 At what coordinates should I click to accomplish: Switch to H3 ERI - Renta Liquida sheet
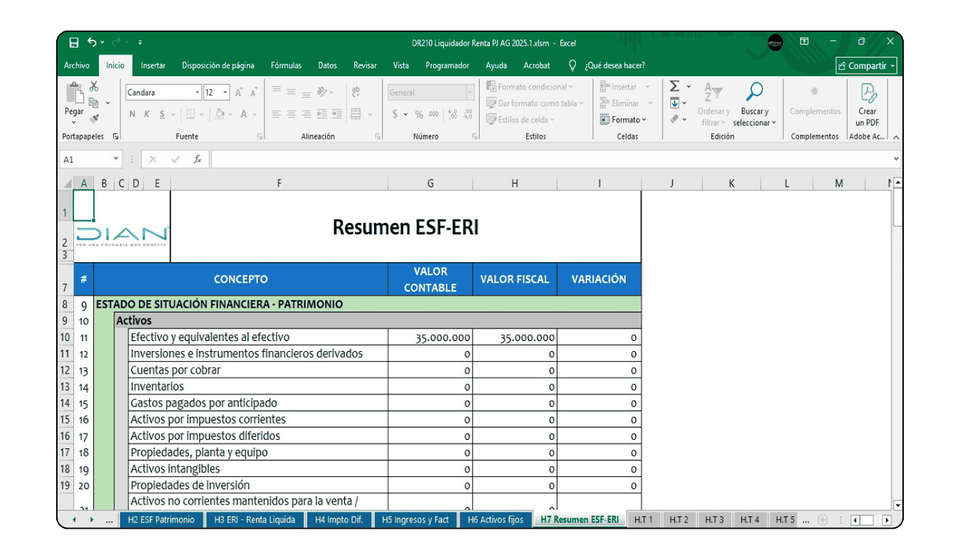point(254,519)
